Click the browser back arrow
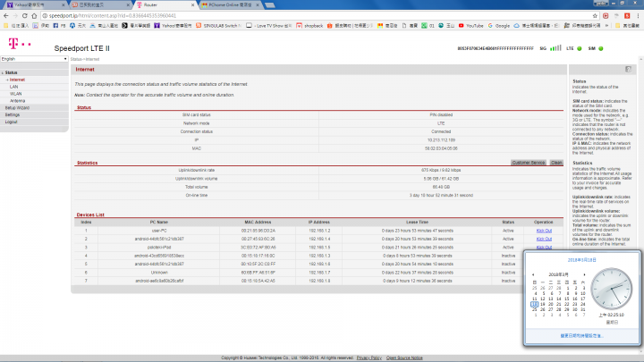Screen dimensions: 644x362 [x=5, y=15]
